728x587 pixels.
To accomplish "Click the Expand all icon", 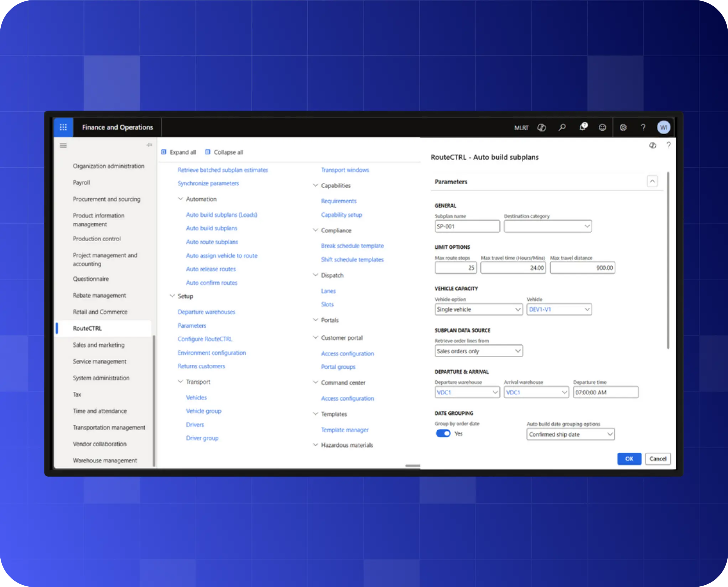I will tap(164, 152).
